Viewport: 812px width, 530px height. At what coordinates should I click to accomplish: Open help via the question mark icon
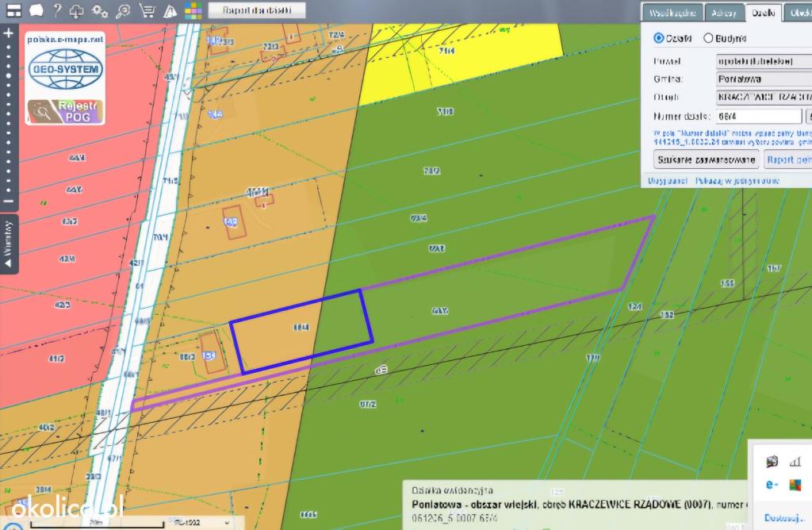(x=57, y=10)
